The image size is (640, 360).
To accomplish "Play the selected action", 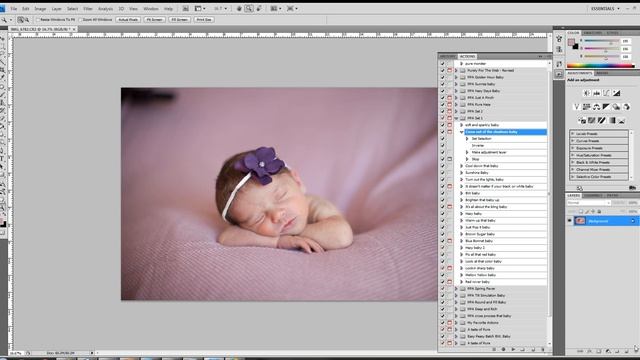I will pyautogui.click(x=513, y=349).
